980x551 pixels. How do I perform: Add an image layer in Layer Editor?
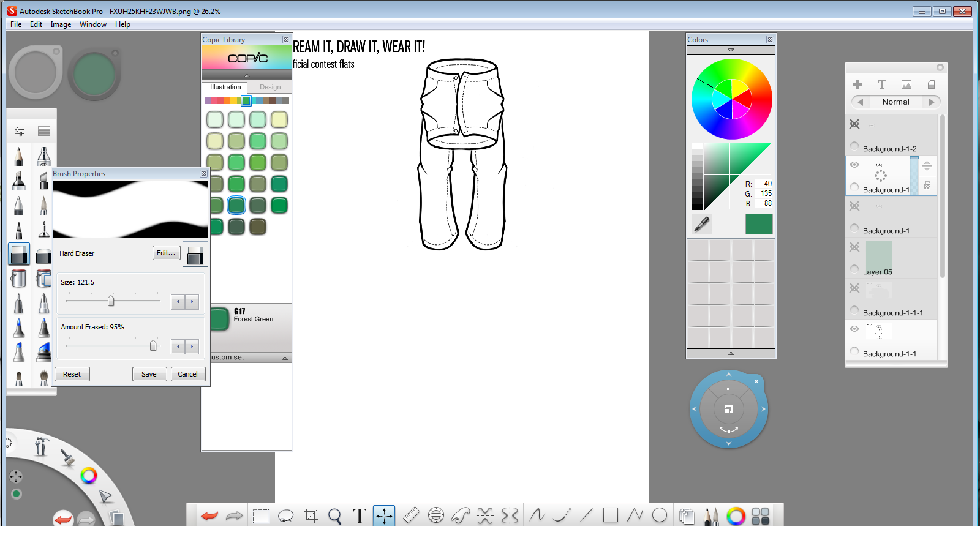tap(907, 84)
